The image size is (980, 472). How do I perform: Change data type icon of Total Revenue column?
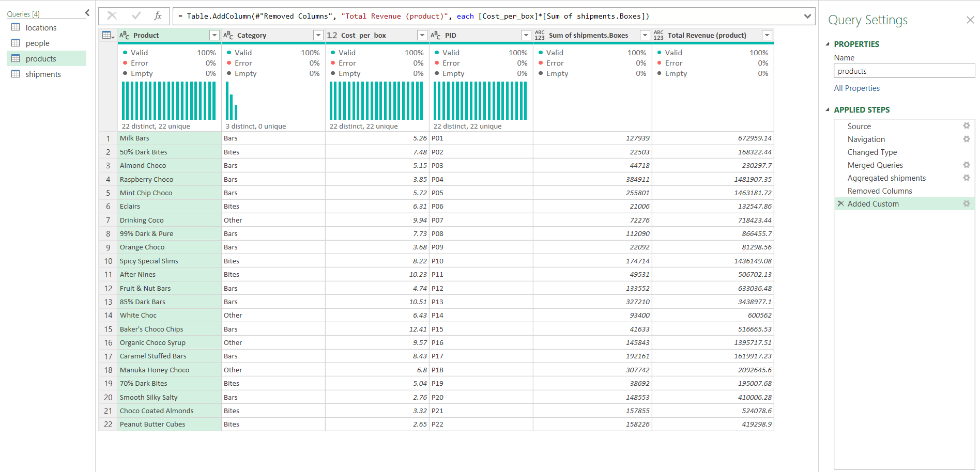point(658,35)
